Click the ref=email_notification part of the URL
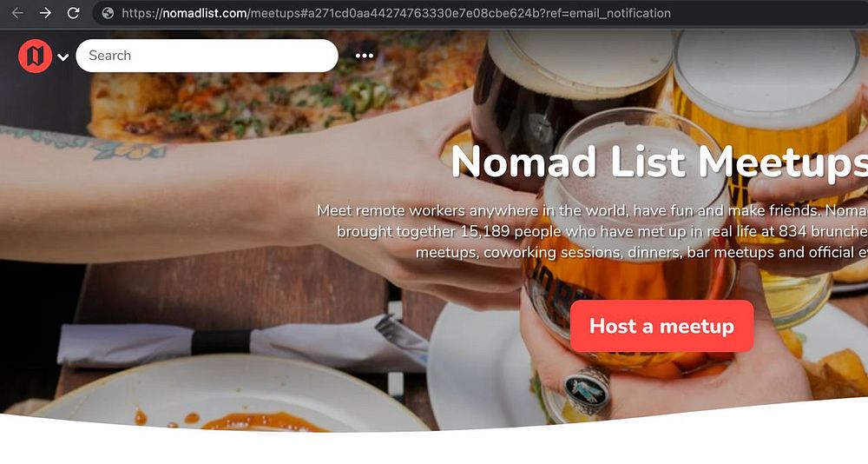868x464 pixels. [608, 13]
